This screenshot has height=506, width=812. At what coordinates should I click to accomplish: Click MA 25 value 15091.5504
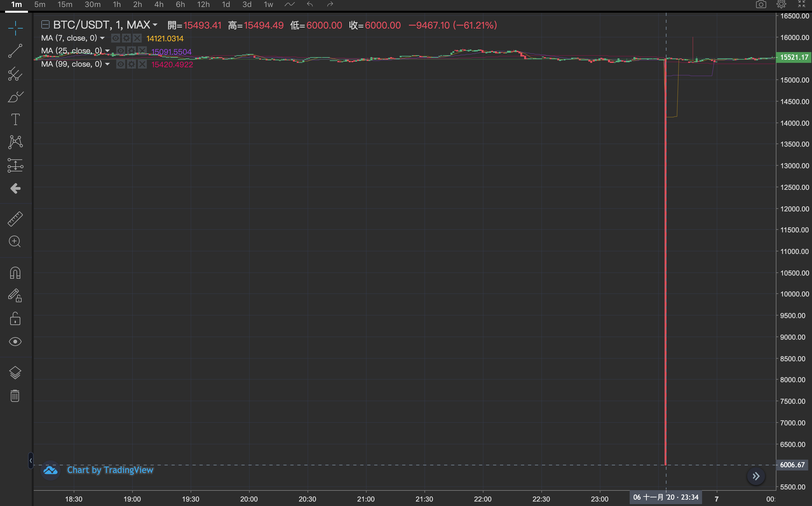pos(172,52)
